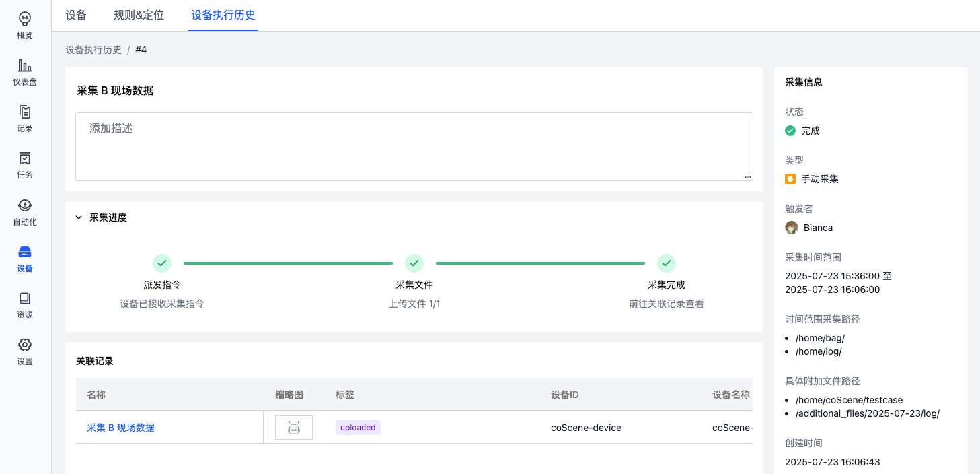Click the 2025-07-23 15:36:00 至 start time
Image resolution: width=980 pixels, height=474 pixels.
coord(838,276)
